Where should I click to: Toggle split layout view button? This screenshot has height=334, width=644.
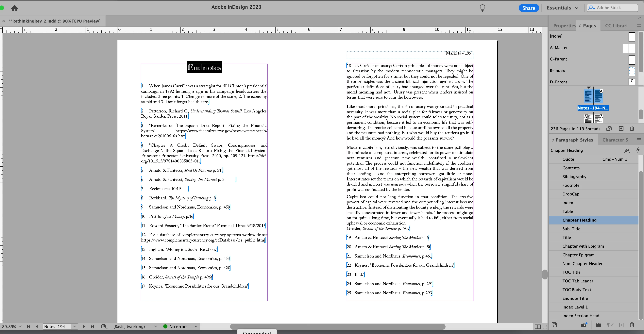537,326
